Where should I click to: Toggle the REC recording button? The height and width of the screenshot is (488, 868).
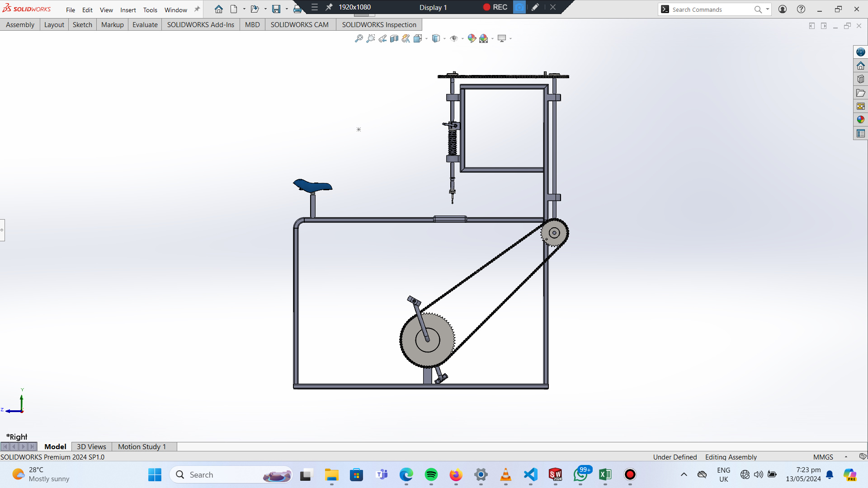(x=495, y=7)
